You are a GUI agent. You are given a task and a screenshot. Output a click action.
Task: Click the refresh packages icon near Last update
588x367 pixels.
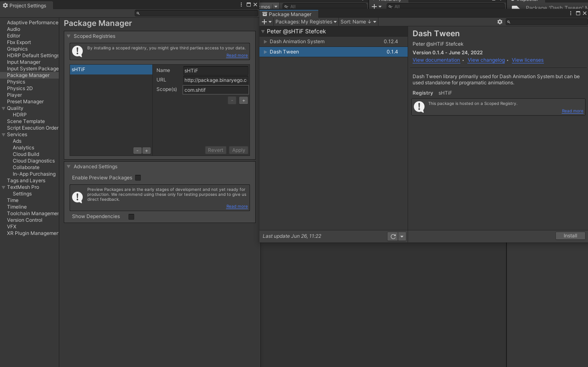coord(392,236)
